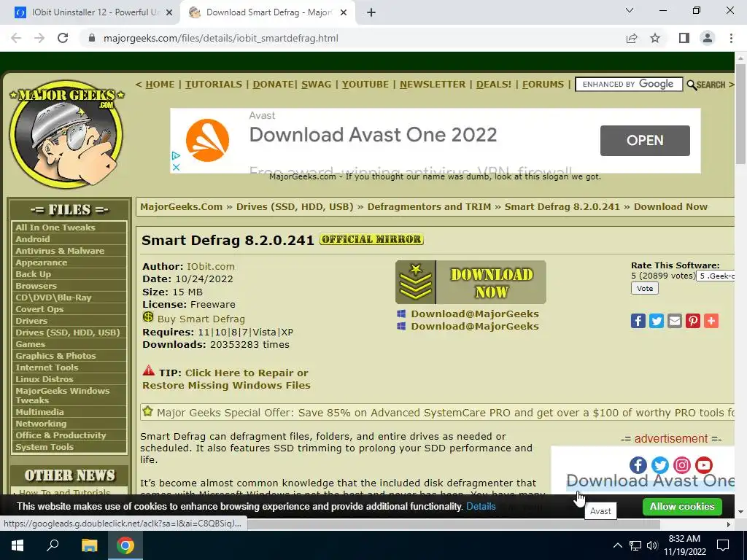
Task: Click the Chrome icon in the taskbar
Action: 125,545
